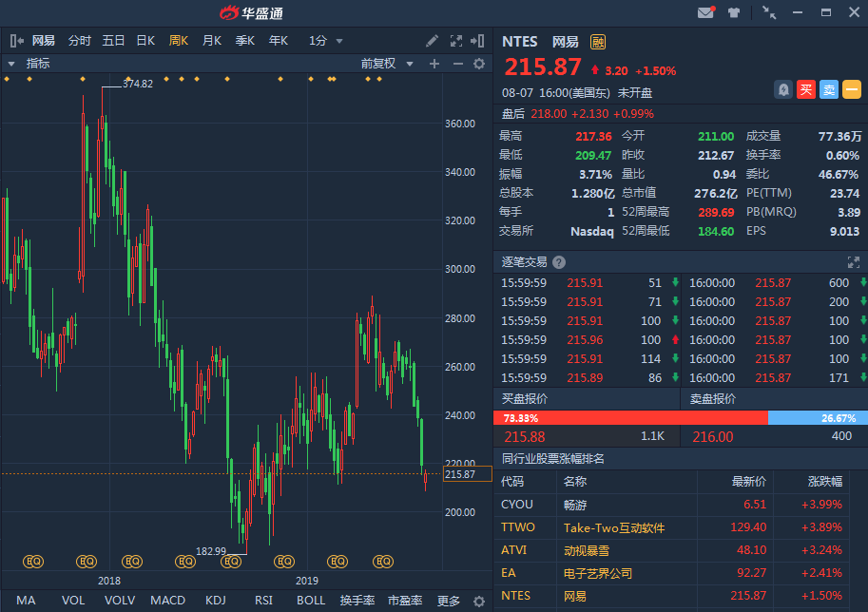The image size is (868, 612).
Task: Click the last EQ earnings marker
Action: [x=383, y=562]
